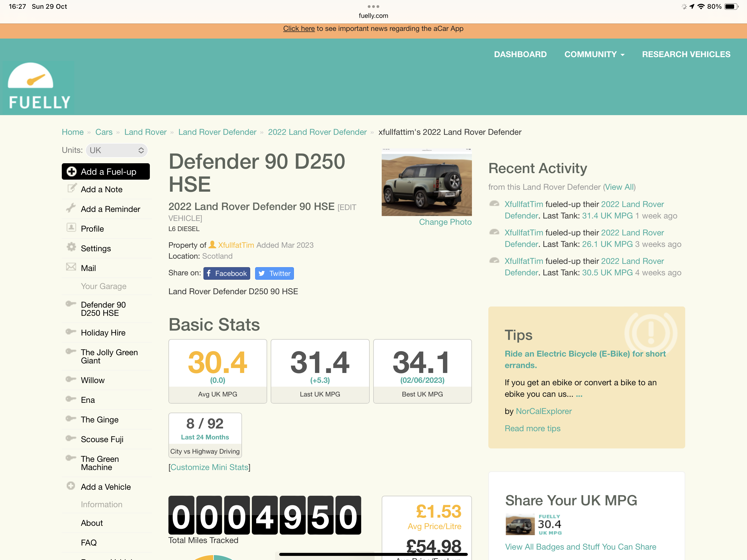Open the Dashboard menu item
747x560 pixels.
[520, 54]
